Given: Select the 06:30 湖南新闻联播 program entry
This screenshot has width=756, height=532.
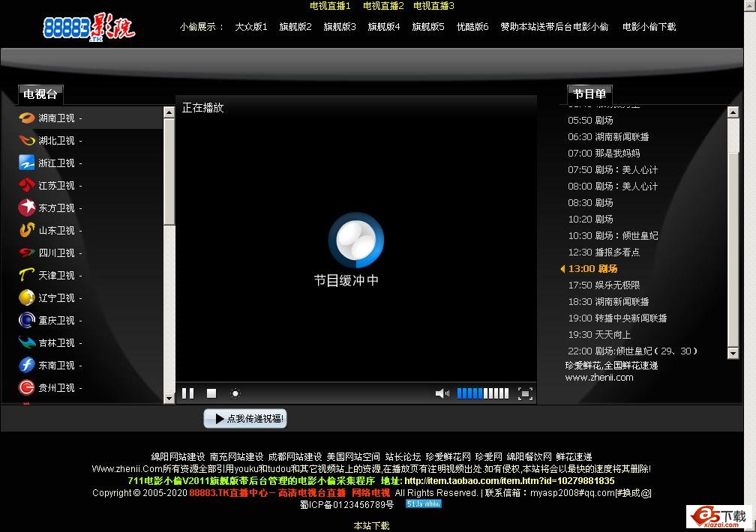Looking at the screenshot, I should pos(608,137).
